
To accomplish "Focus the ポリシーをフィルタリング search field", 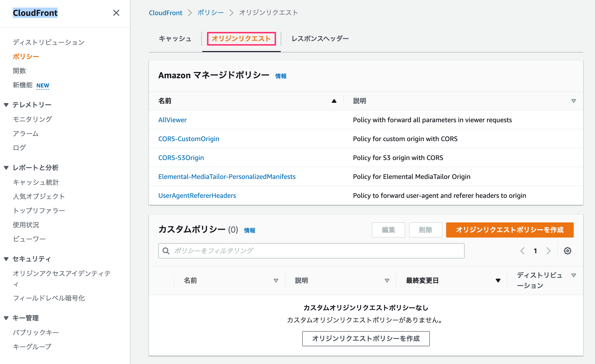I will [311, 251].
